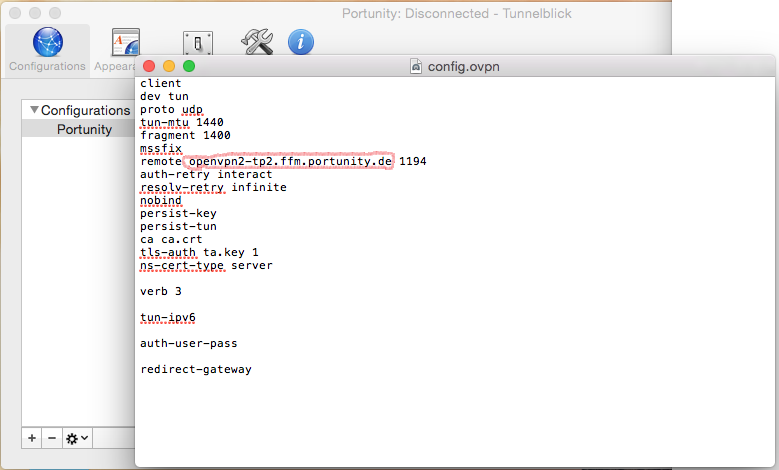
Task: Open the Preferences light-switch icon
Action: (197, 44)
